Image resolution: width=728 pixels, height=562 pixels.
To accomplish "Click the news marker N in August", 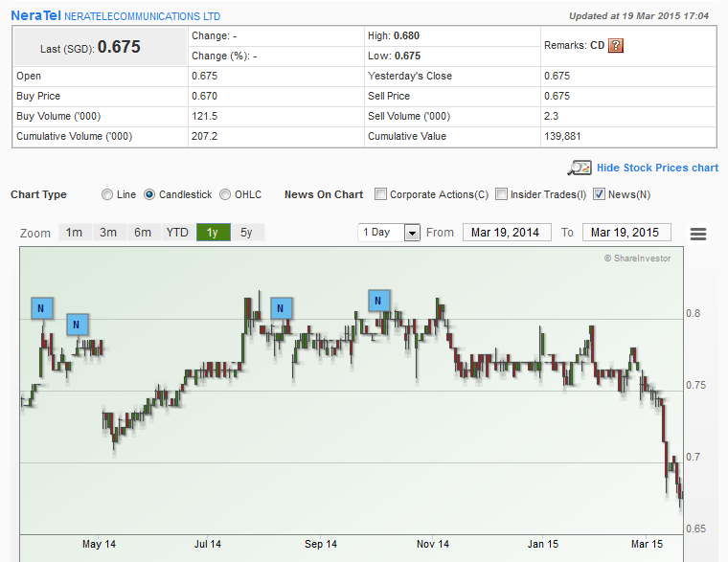I will coord(281,308).
